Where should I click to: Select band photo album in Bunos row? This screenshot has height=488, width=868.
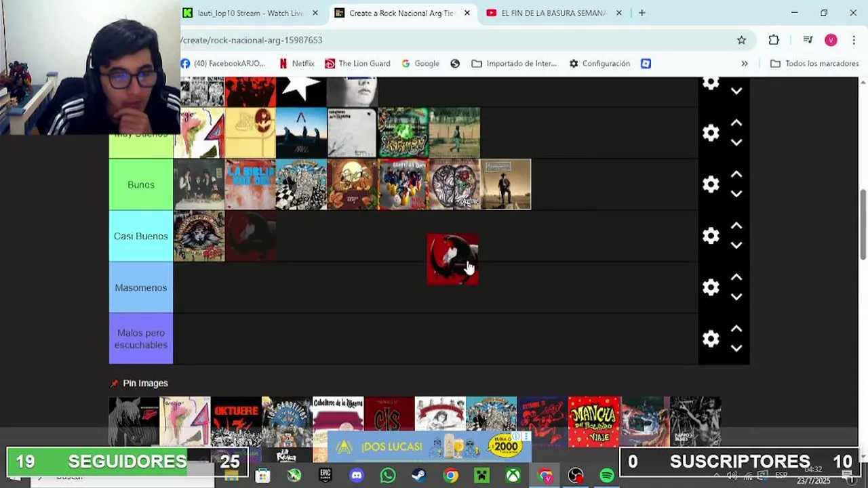click(199, 184)
